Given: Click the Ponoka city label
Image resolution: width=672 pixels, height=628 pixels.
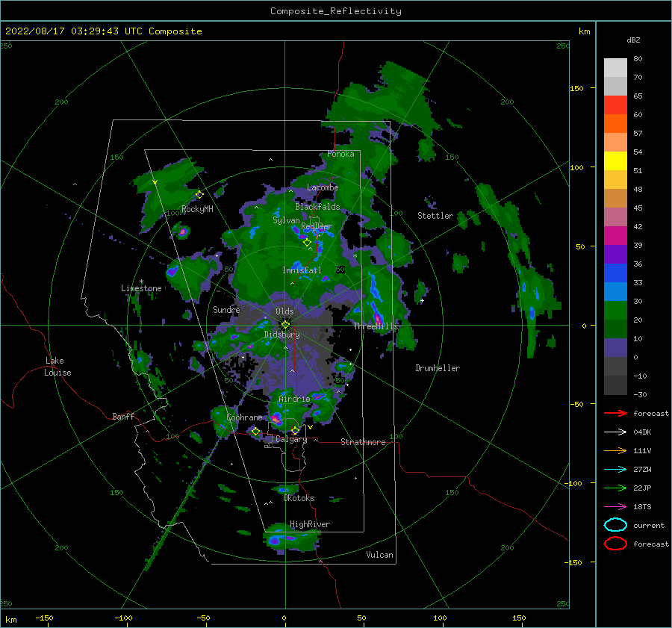Looking at the screenshot, I should (340, 154).
